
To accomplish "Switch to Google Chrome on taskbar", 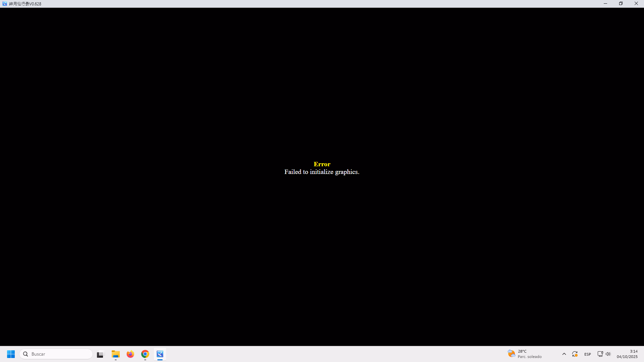I will click(145, 354).
